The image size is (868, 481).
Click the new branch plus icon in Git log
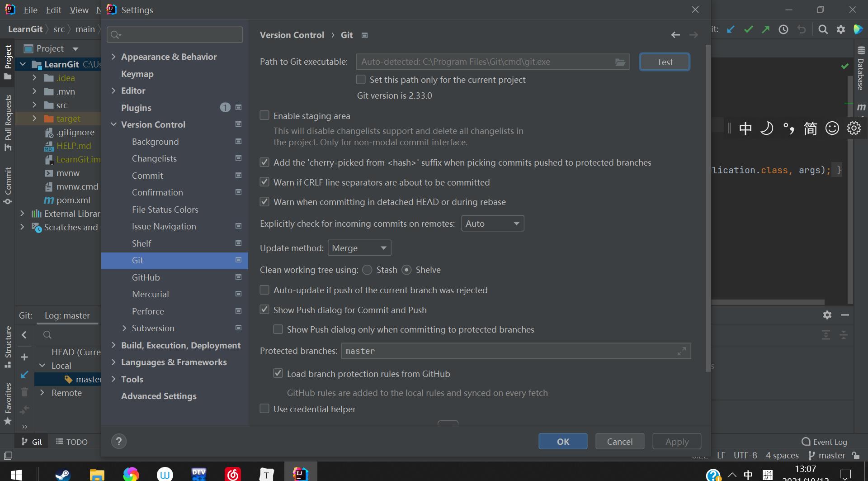pos(24,357)
